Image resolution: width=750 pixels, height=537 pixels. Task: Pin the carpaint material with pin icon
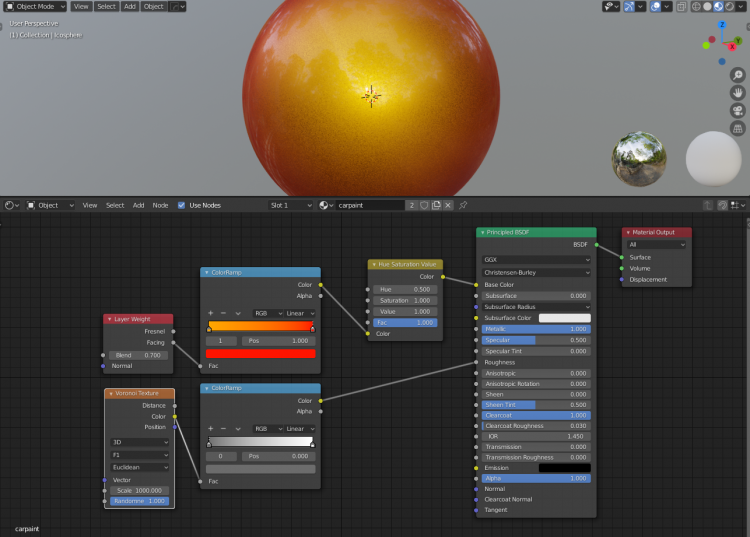click(463, 205)
